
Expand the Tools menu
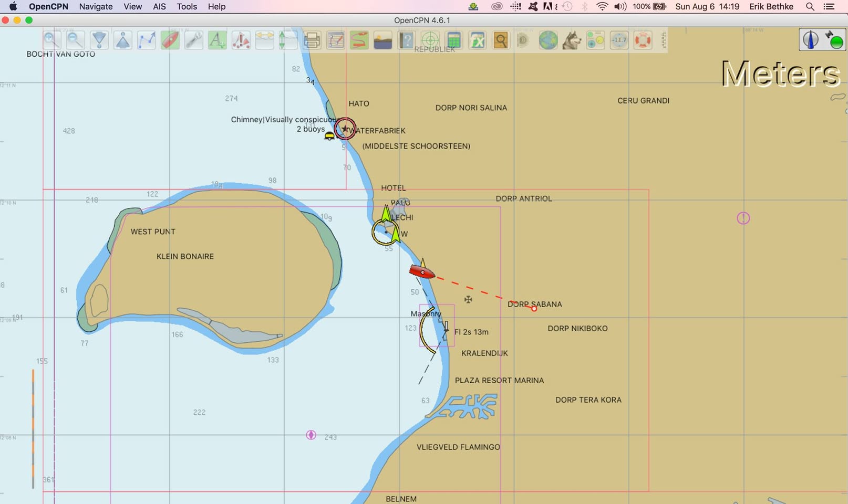click(187, 7)
